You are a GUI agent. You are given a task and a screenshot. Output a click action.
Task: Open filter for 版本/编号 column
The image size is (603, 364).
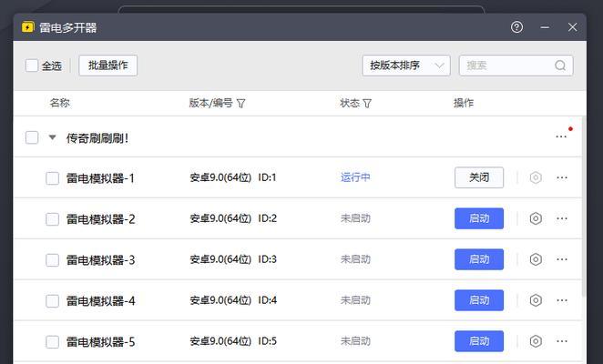click(240, 104)
